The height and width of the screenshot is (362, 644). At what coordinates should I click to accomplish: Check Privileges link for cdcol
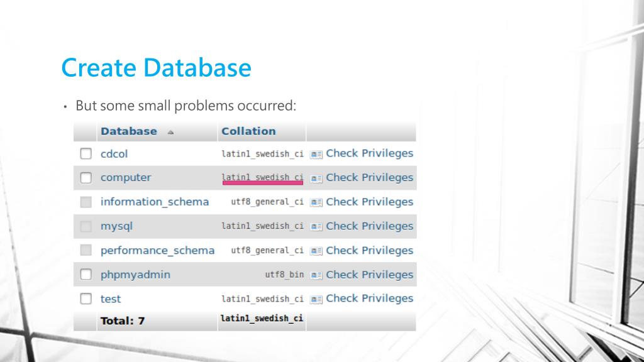pyautogui.click(x=370, y=153)
